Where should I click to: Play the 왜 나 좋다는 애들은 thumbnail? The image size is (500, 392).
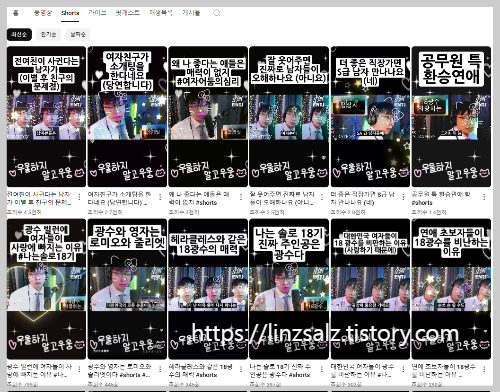pyautogui.click(x=208, y=117)
